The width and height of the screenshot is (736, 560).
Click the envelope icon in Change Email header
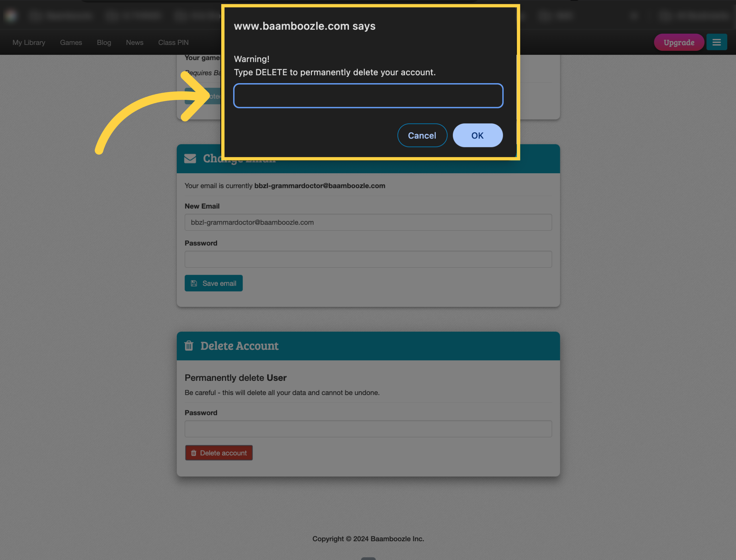(190, 159)
